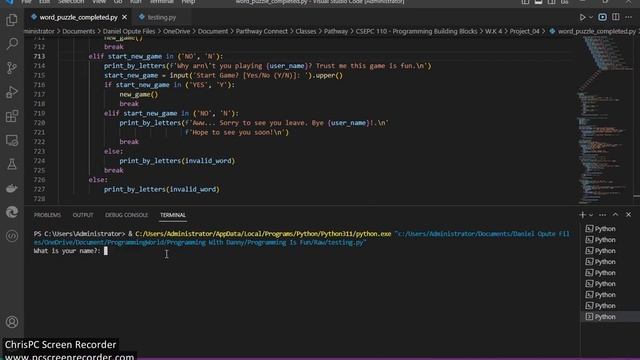Viewport: 640px width, 360px height.
Task: Click the CSEPC 110 - Programming Building Blocks breadcrumb
Action: pyautogui.click(x=416, y=31)
